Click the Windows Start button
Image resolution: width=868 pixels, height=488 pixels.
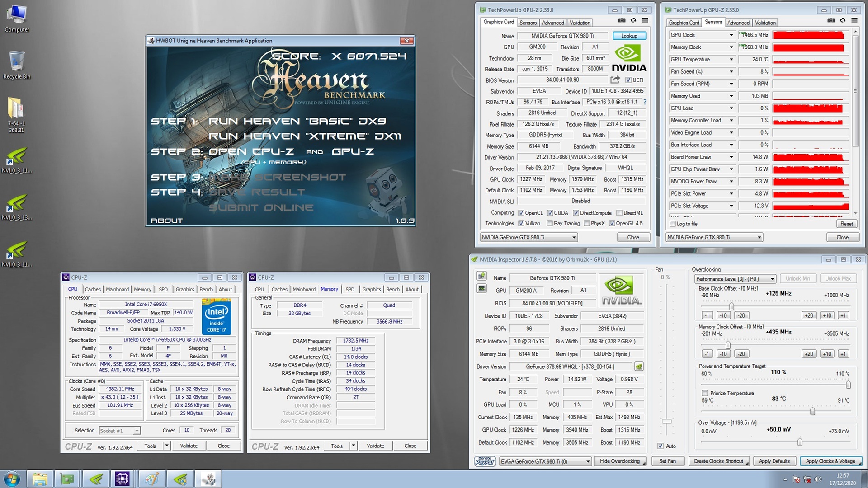(x=12, y=479)
